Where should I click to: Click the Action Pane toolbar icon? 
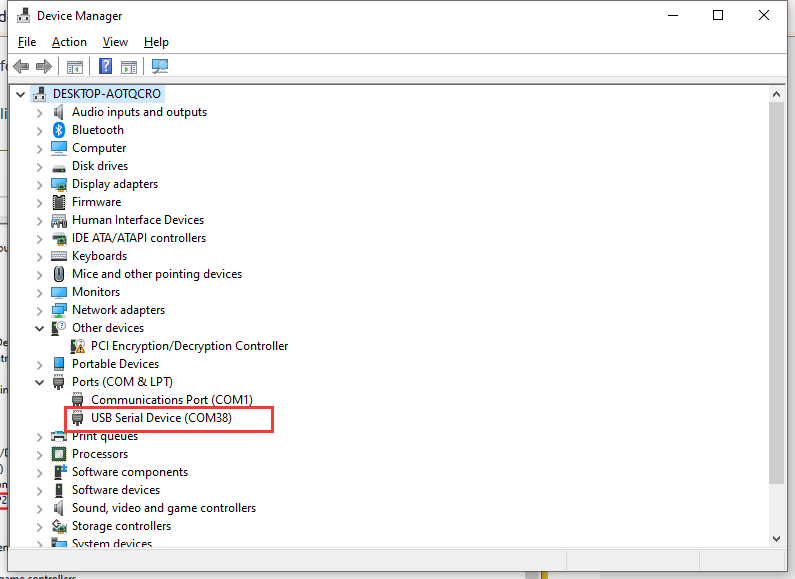(x=129, y=66)
